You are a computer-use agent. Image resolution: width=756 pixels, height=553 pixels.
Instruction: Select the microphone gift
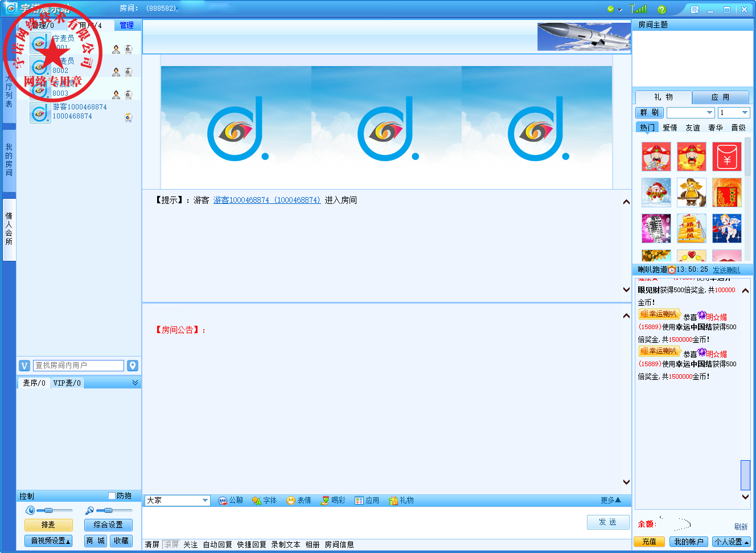coord(656,228)
